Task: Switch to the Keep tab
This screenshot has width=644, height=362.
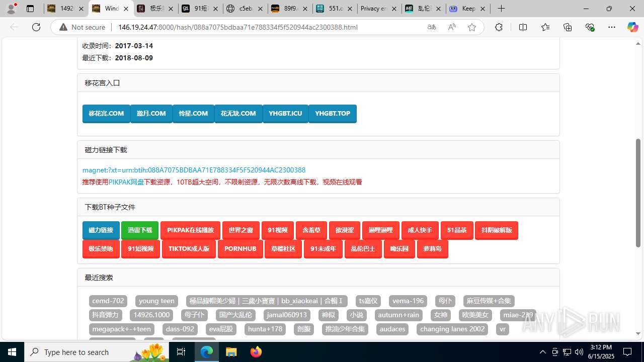Action: pyautogui.click(x=468, y=9)
